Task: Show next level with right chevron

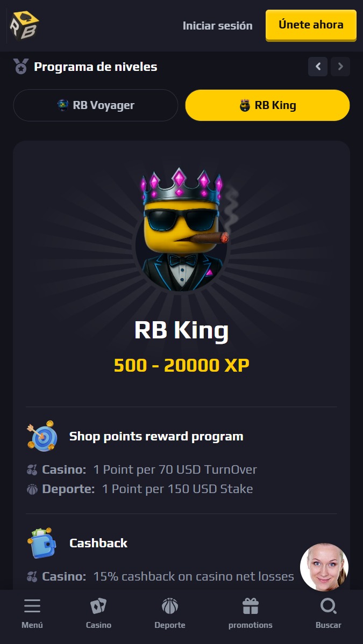Action: pyautogui.click(x=340, y=67)
